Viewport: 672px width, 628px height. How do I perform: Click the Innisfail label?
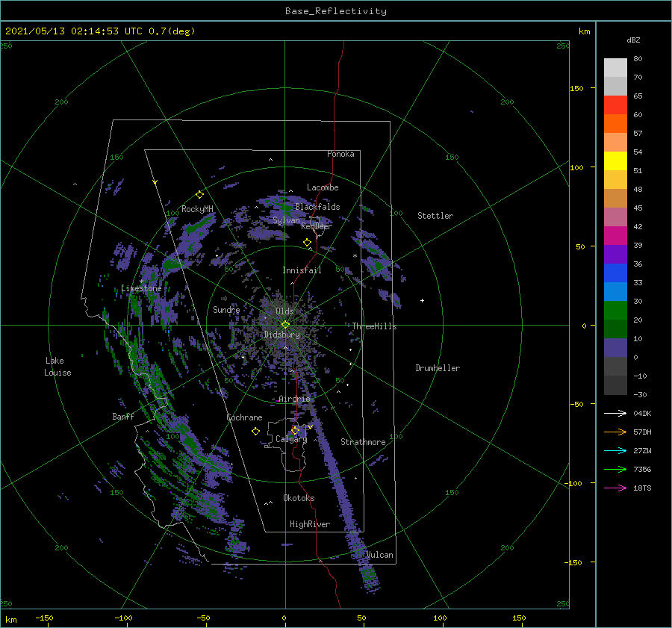click(302, 270)
